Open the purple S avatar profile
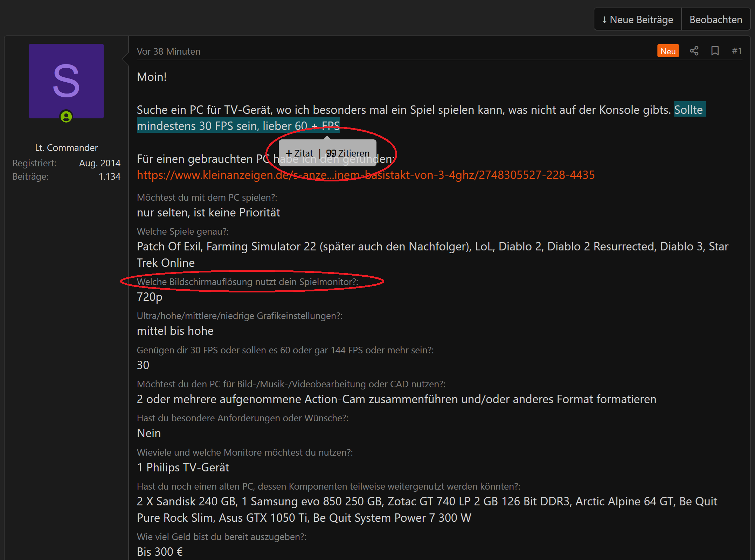This screenshot has width=755, height=560. point(66,81)
